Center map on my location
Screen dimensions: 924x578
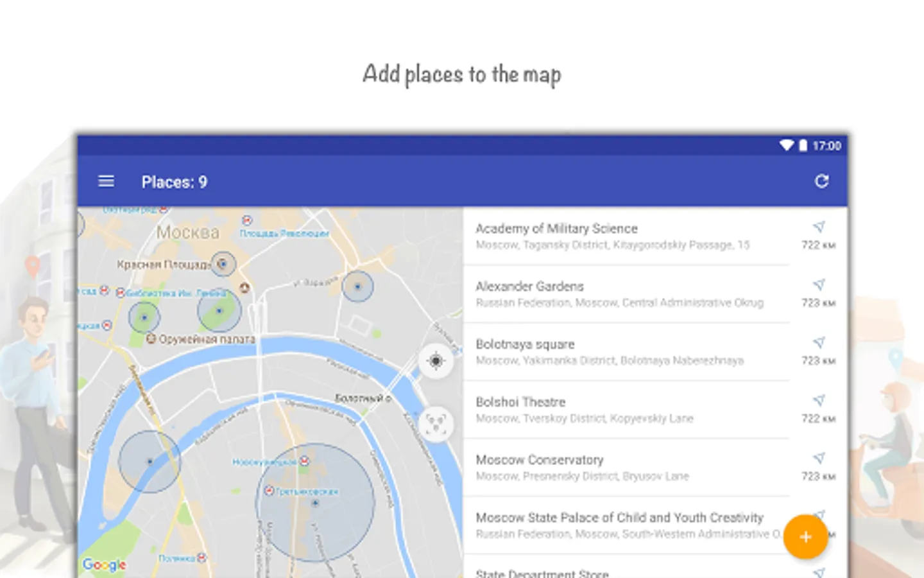pyautogui.click(x=436, y=361)
